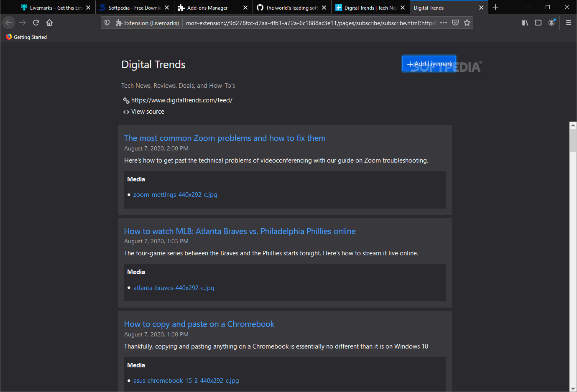Switch to the Add-ons Manager tab
This screenshot has height=392, width=577.
pyautogui.click(x=213, y=8)
